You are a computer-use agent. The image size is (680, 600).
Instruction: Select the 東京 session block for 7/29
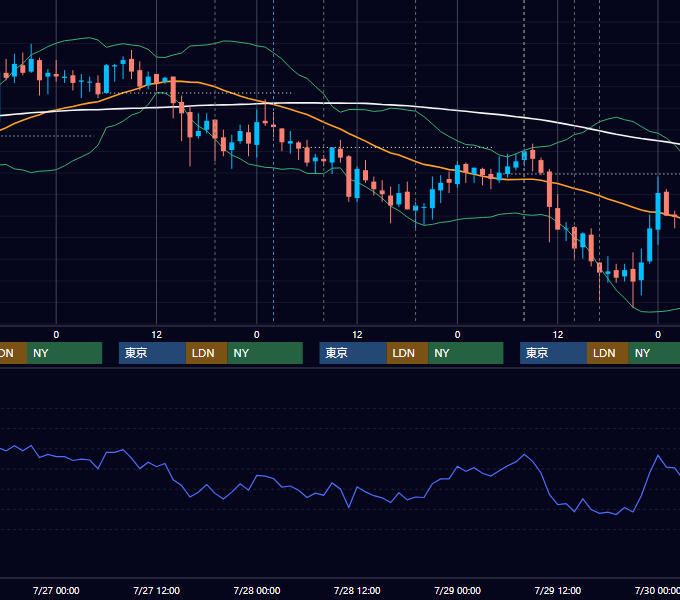pyautogui.click(x=553, y=353)
